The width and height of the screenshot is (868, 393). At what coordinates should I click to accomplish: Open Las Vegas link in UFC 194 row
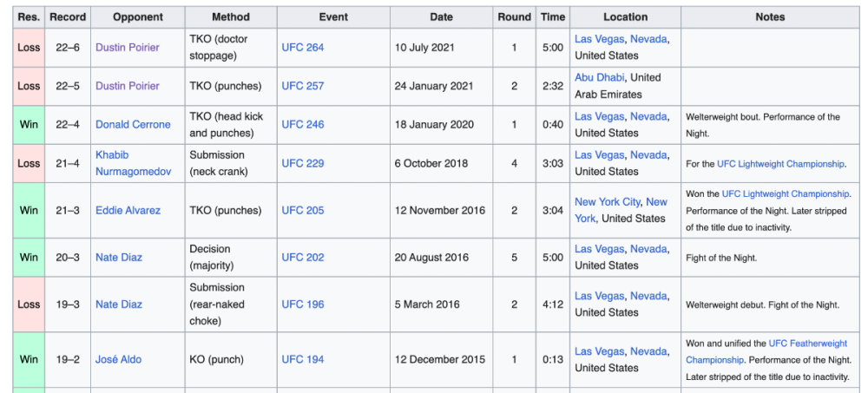(600, 351)
